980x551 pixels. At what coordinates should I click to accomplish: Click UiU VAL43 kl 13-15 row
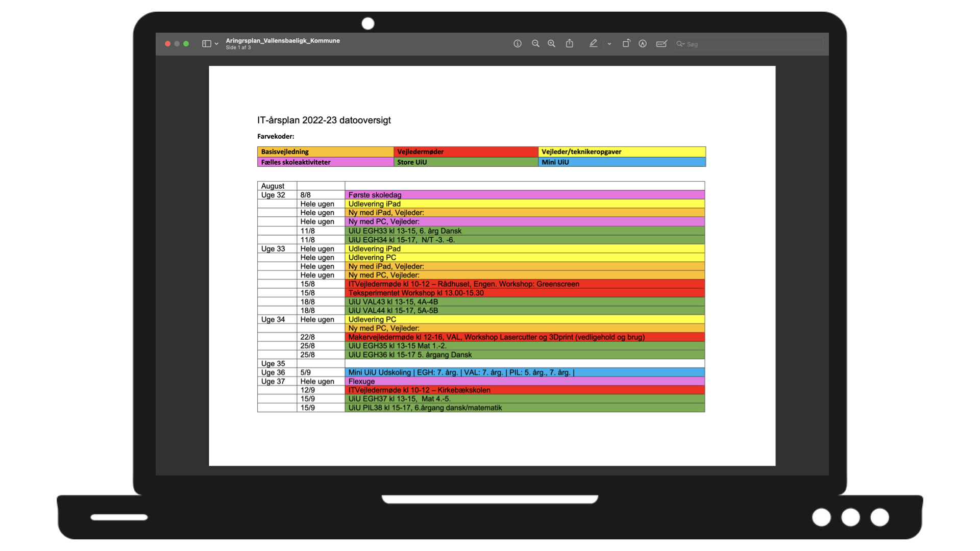point(525,302)
